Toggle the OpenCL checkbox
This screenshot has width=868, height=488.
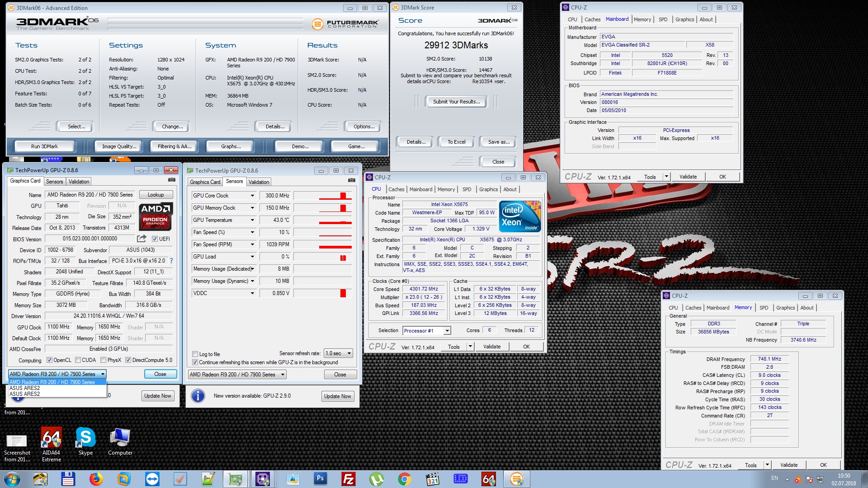[x=50, y=360]
